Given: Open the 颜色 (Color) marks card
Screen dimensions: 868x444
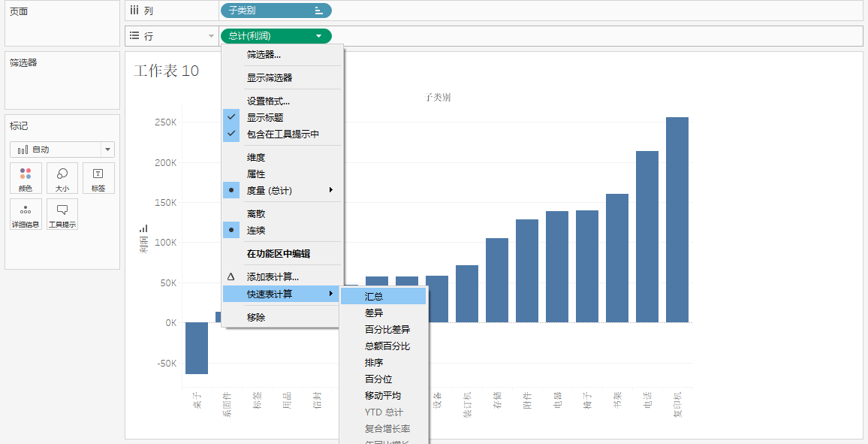Looking at the screenshot, I should (26, 178).
